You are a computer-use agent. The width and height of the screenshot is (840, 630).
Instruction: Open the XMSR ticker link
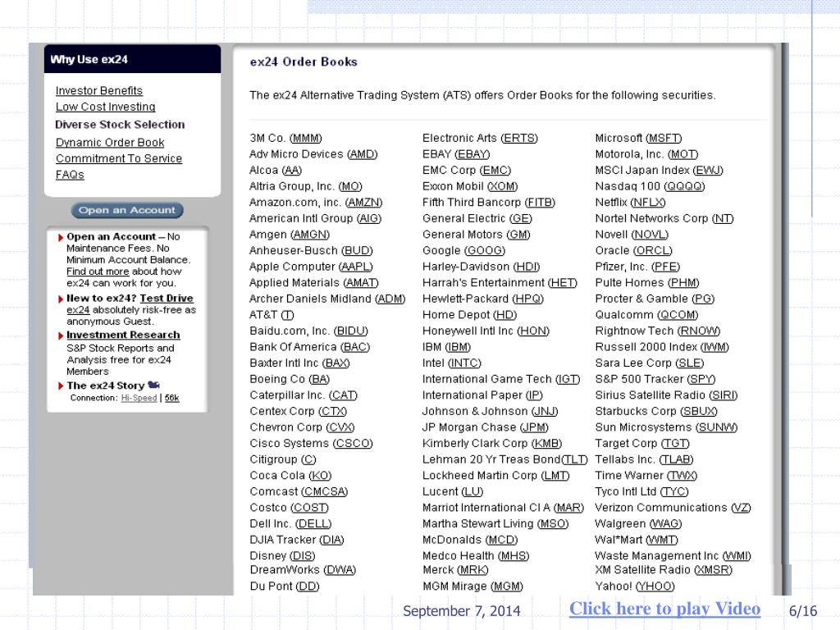(x=714, y=570)
